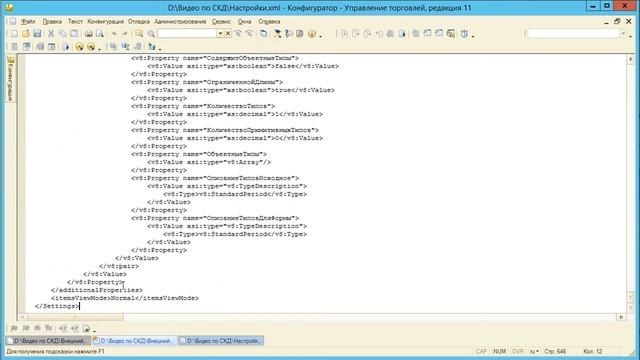The image size is (640, 360).
Task: Click the magnifier icon left of search box
Action: pos(151,33)
